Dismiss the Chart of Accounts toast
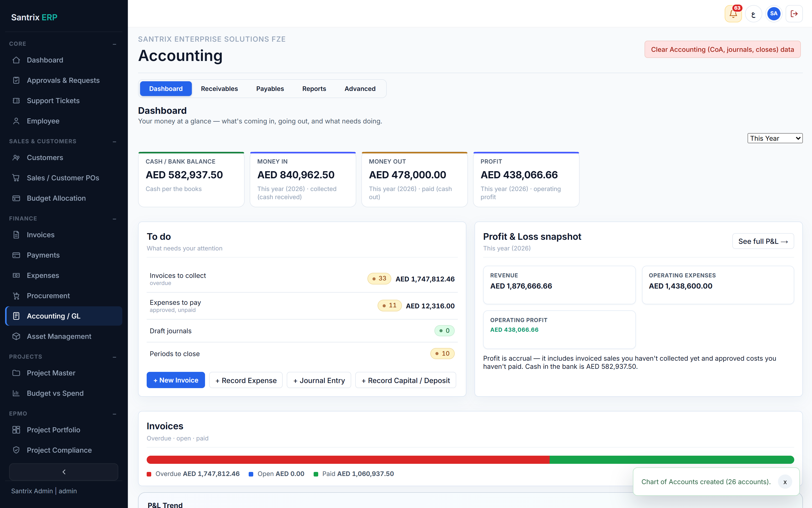Image resolution: width=812 pixels, height=508 pixels. 785,482
